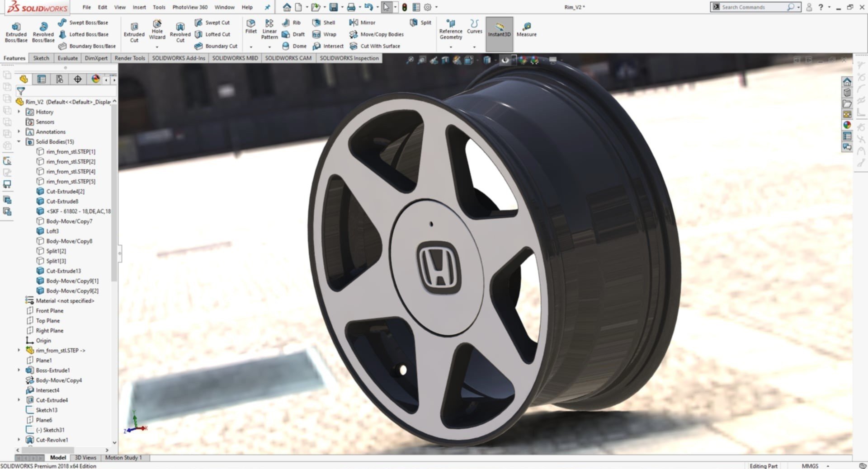Choose the Swept Boss/Base tool
The height and width of the screenshot is (469, 868).
83,23
